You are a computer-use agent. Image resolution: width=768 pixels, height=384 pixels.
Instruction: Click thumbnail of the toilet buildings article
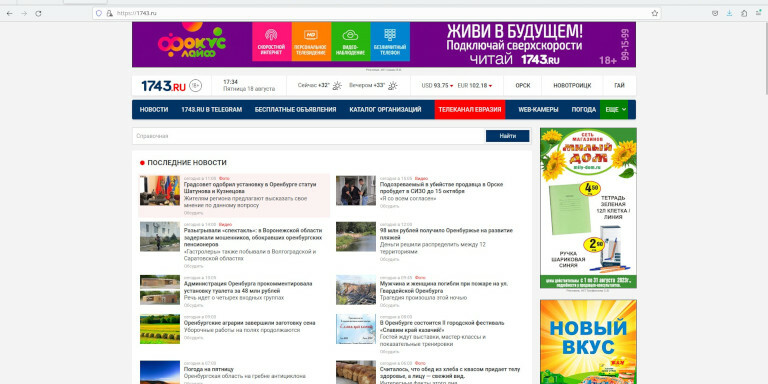(160, 290)
